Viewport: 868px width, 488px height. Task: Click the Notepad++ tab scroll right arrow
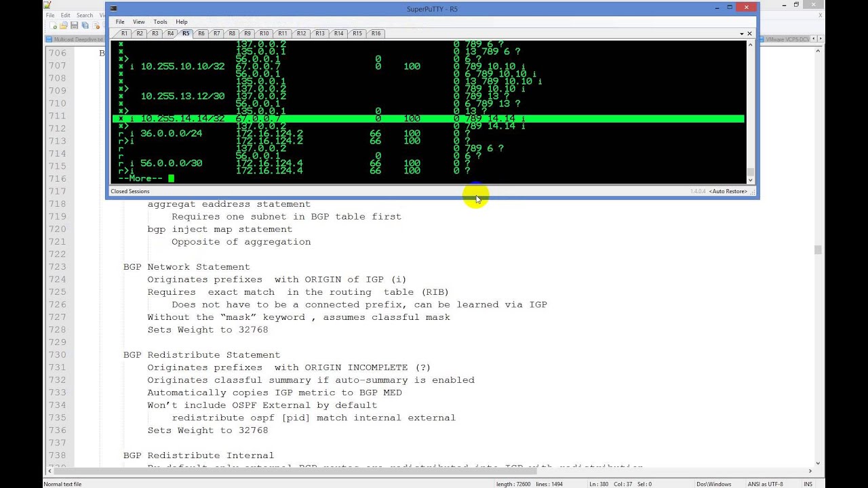point(821,39)
